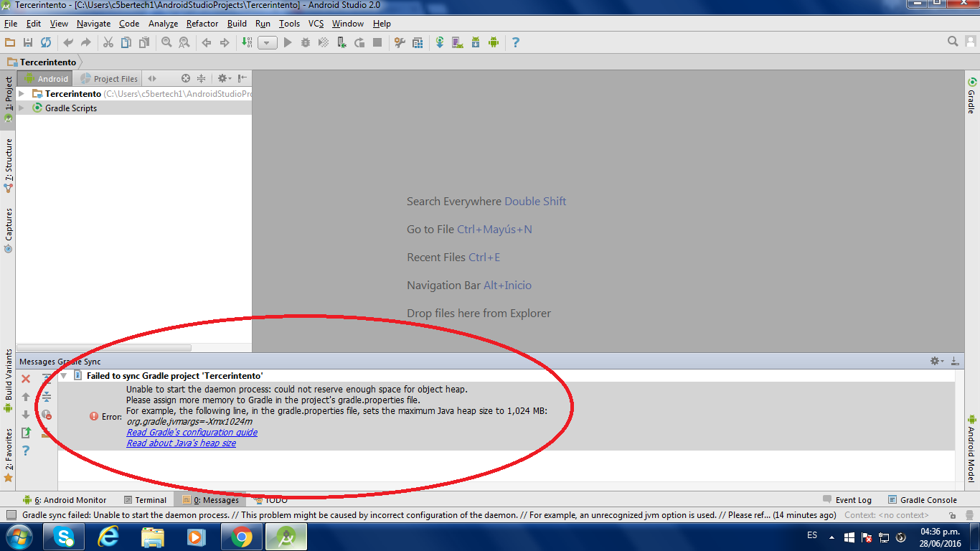Toggle the 7: Structure side tab
This screenshot has height=551, width=980.
point(8,166)
